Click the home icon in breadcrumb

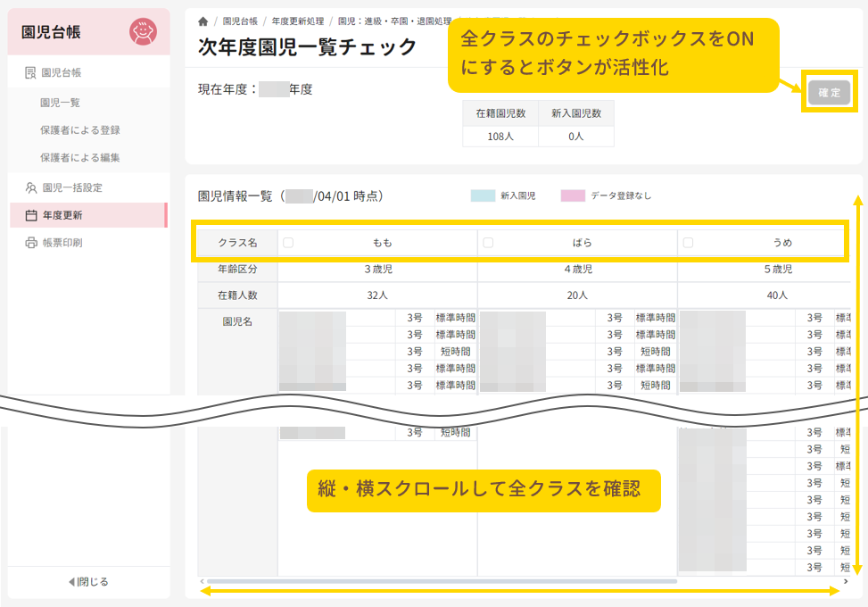point(203,21)
